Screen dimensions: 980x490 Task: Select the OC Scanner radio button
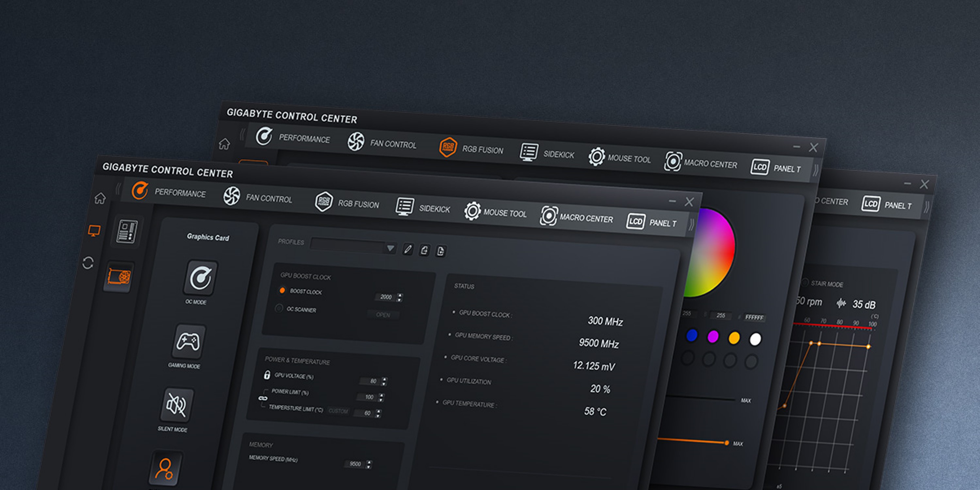(279, 308)
